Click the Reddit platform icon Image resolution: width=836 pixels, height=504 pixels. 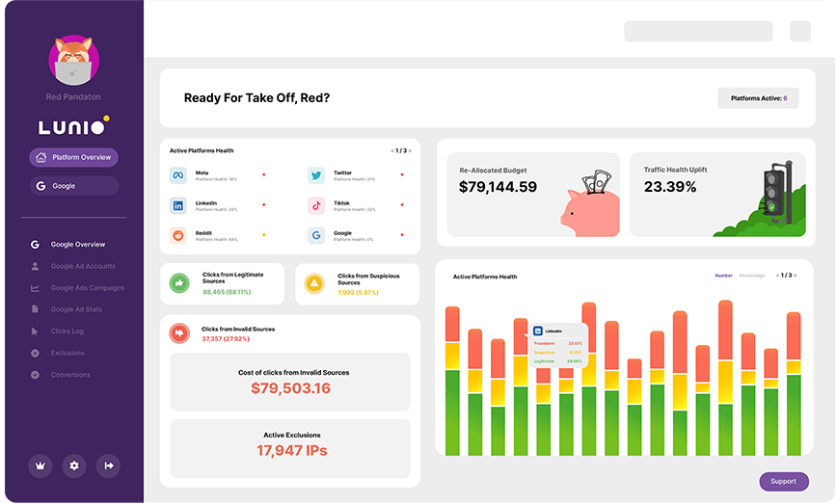click(178, 235)
